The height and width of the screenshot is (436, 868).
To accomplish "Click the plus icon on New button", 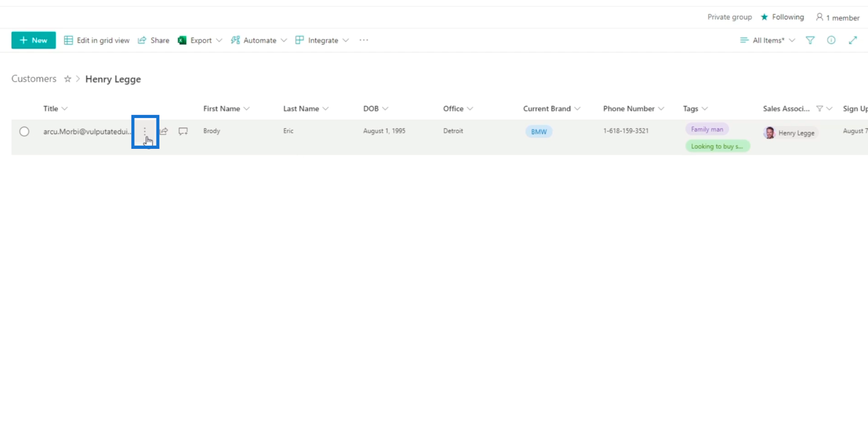I will [23, 40].
